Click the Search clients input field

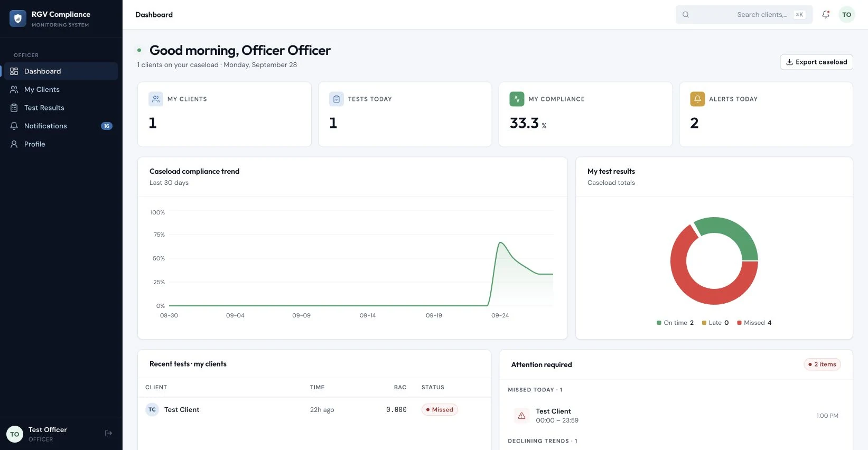click(744, 15)
